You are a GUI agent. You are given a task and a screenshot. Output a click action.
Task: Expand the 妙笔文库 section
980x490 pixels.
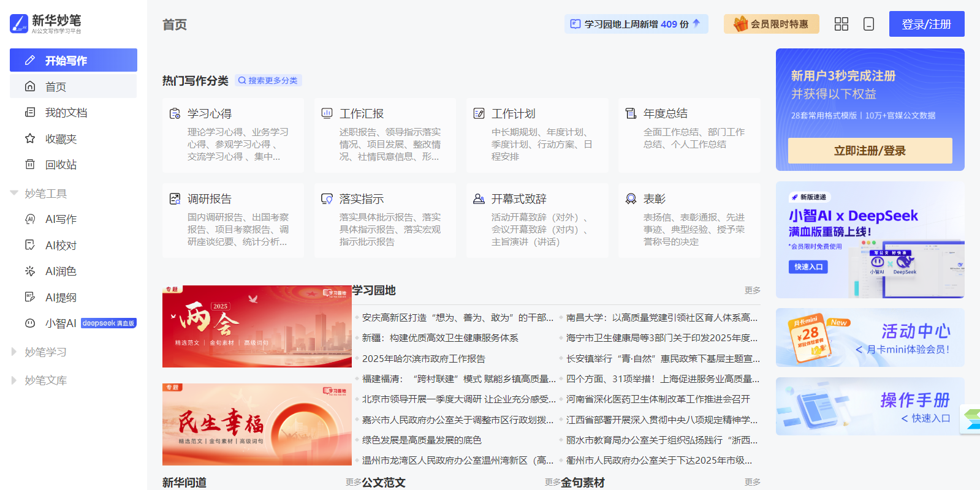click(x=14, y=380)
